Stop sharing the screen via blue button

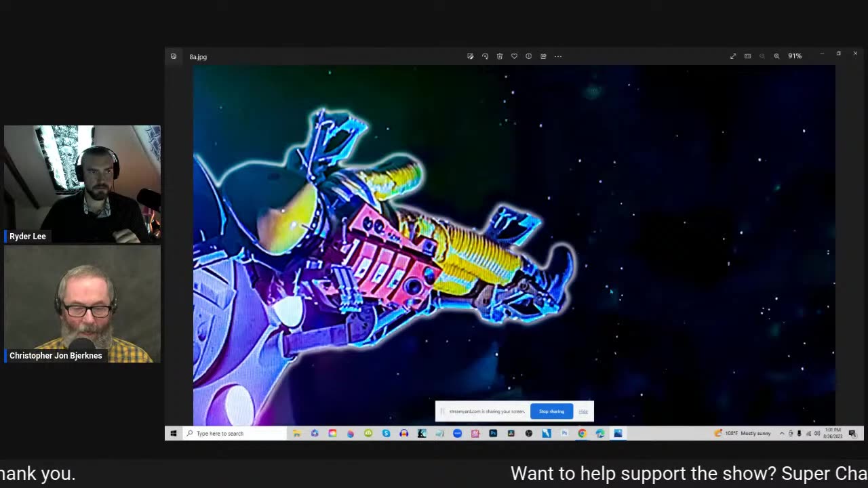click(551, 411)
